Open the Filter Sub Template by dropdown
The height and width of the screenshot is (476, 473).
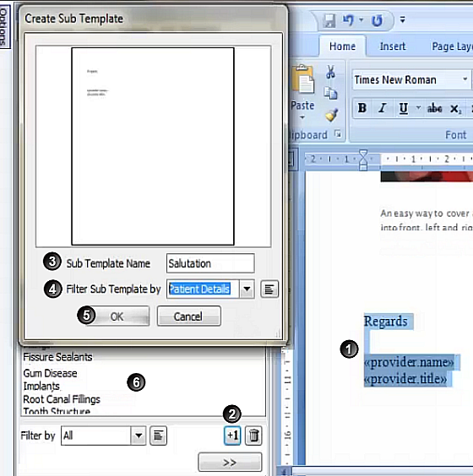pyautogui.click(x=247, y=289)
